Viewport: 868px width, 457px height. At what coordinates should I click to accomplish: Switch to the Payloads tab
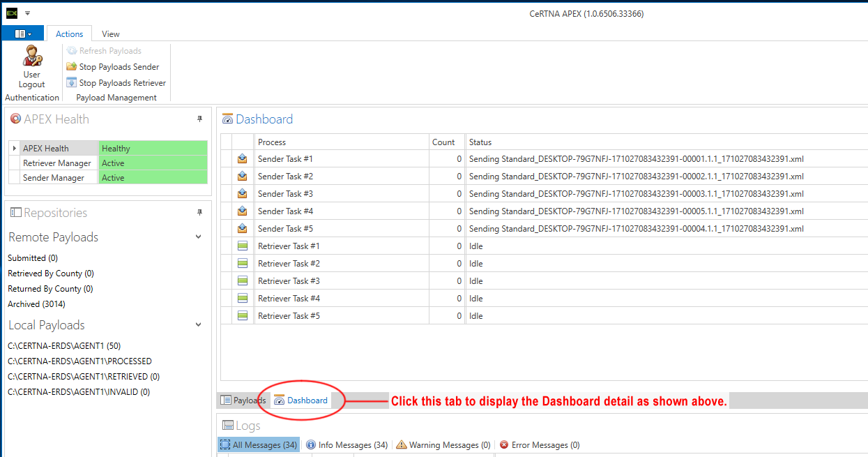coord(243,400)
